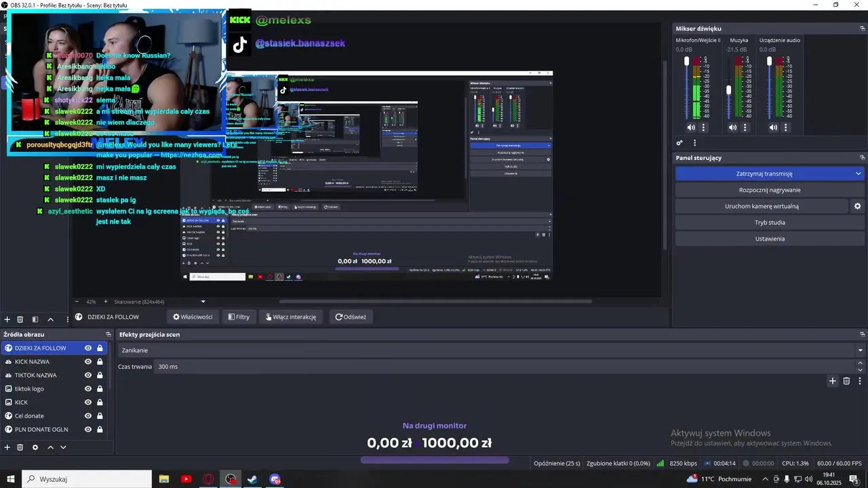Mute the Muzyka channel speaker icon
Viewport: 868px width, 488px height.
[x=732, y=127]
